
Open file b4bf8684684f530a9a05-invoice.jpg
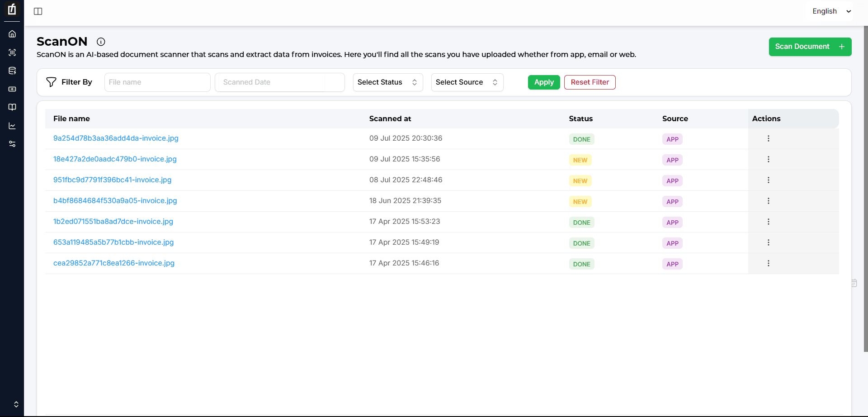115,201
